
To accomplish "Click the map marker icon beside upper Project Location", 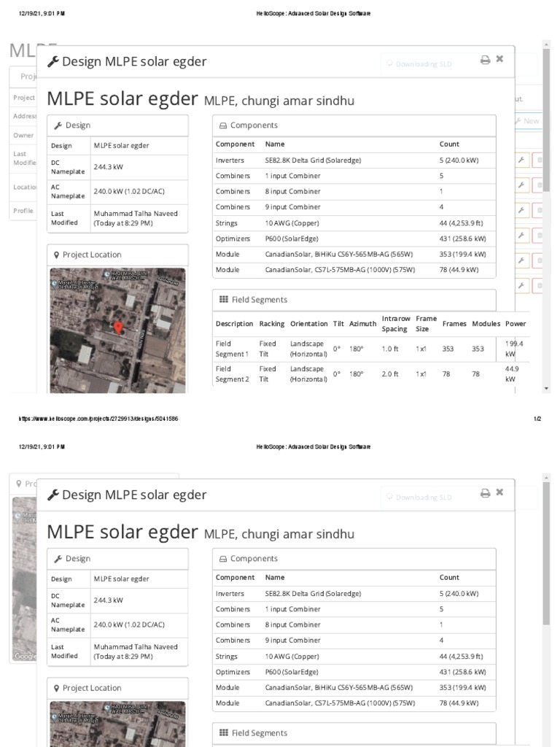I will [57, 255].
